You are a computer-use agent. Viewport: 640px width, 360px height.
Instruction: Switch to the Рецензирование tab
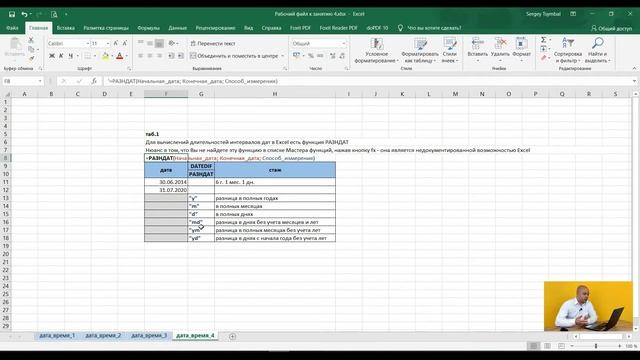point(215,28)
